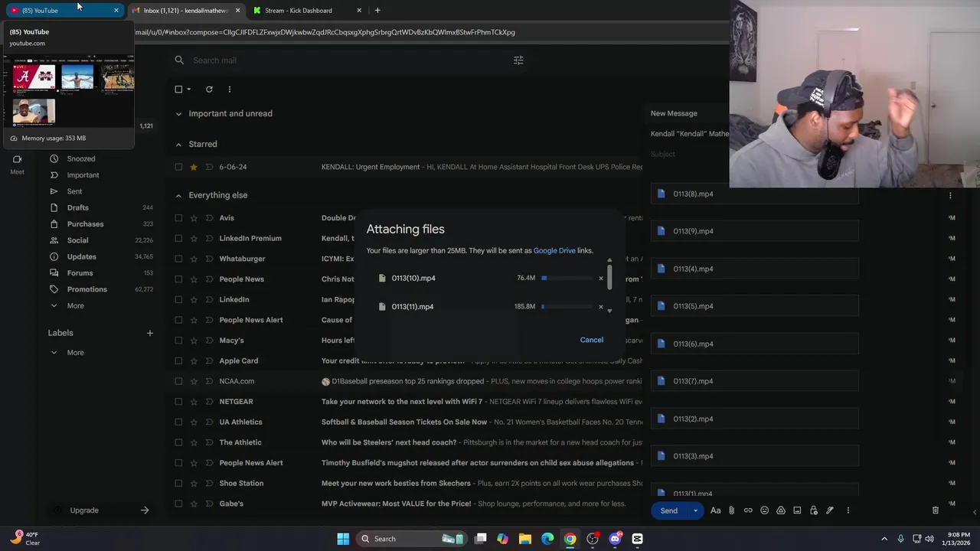Open the formatting options Aa icon
Image resolution: width=980 pixels, height=551 pixels.
point(715,510)
